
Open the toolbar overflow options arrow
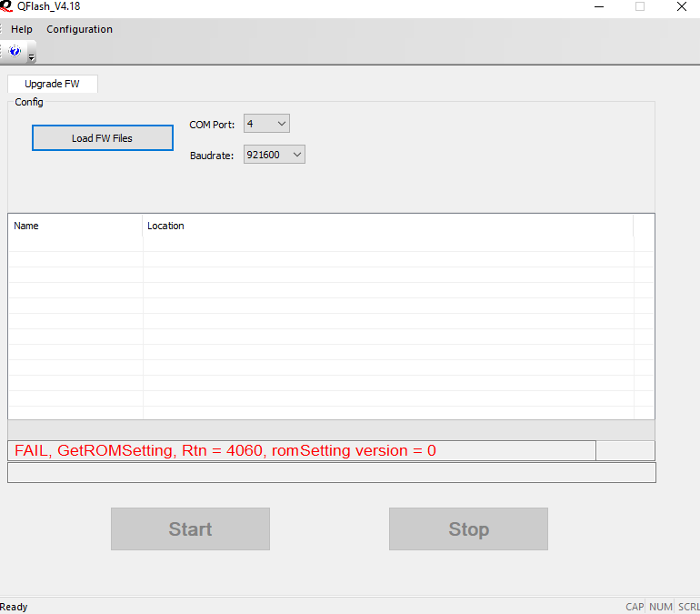pyautogui.click(x=32, y=58)
